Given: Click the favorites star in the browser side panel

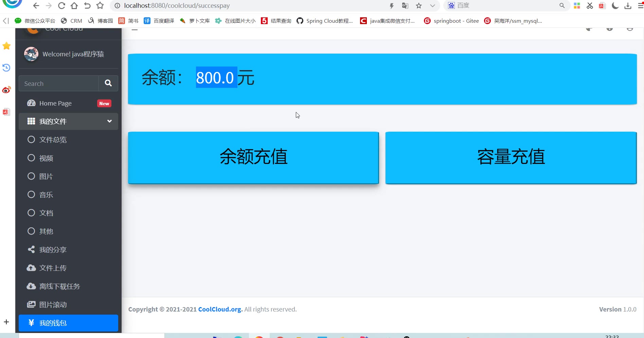Looking at the screenshot, I should tap(6, 46).
